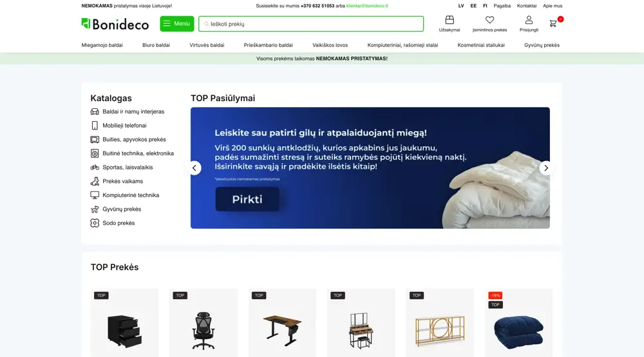Select the Sodo prekės flower icon
The image size is (644, 357).
click(95, 223)
